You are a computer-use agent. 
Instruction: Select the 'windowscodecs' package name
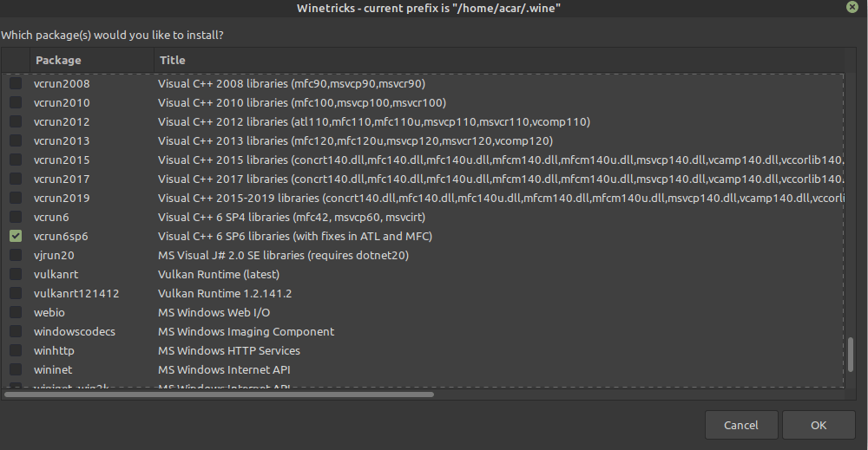tap(74, 332)
